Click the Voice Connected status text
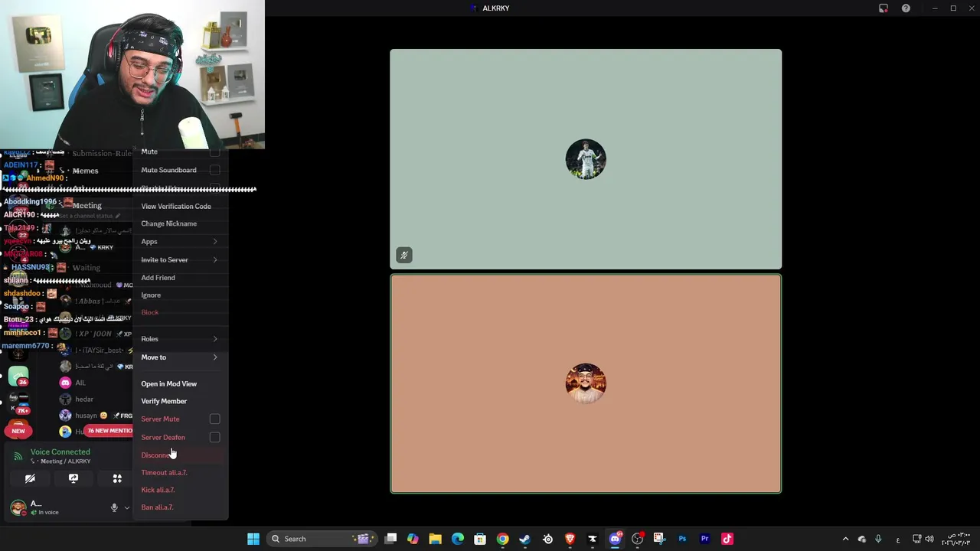 point(60,452)
